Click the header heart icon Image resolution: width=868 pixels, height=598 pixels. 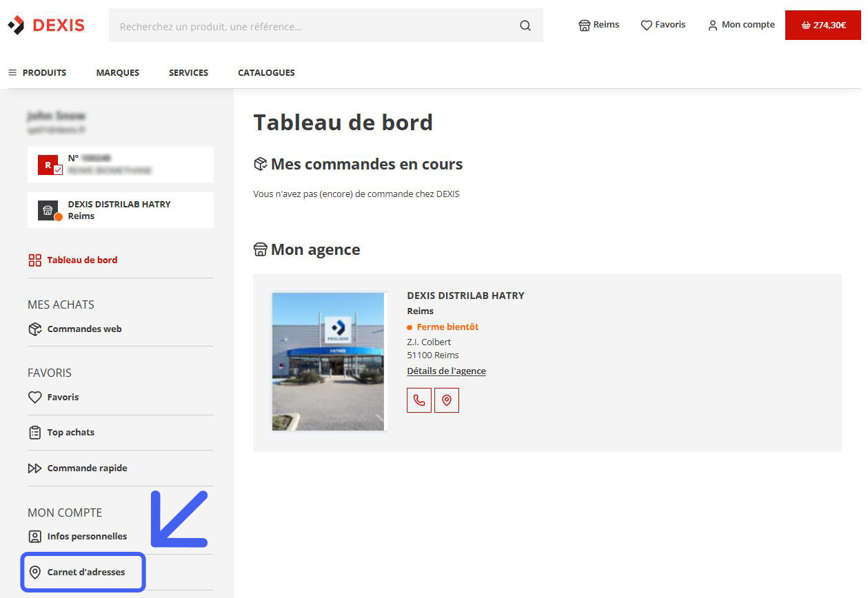pos(647,25)
